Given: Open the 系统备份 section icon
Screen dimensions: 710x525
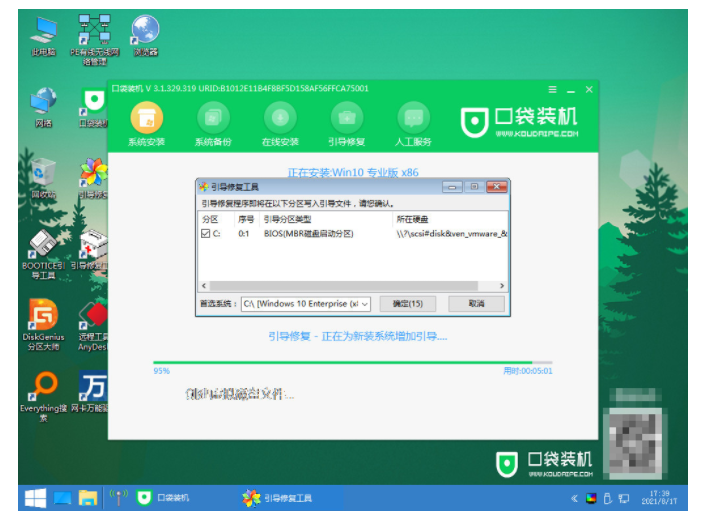Looking at the screenshot, I should point(213,121).
